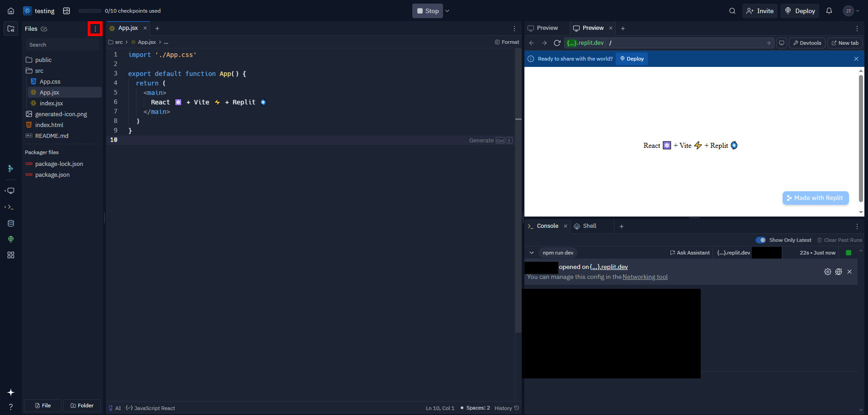Toggle Show Only Latest switch
The image size is (868, 415).
click(761, 240)
